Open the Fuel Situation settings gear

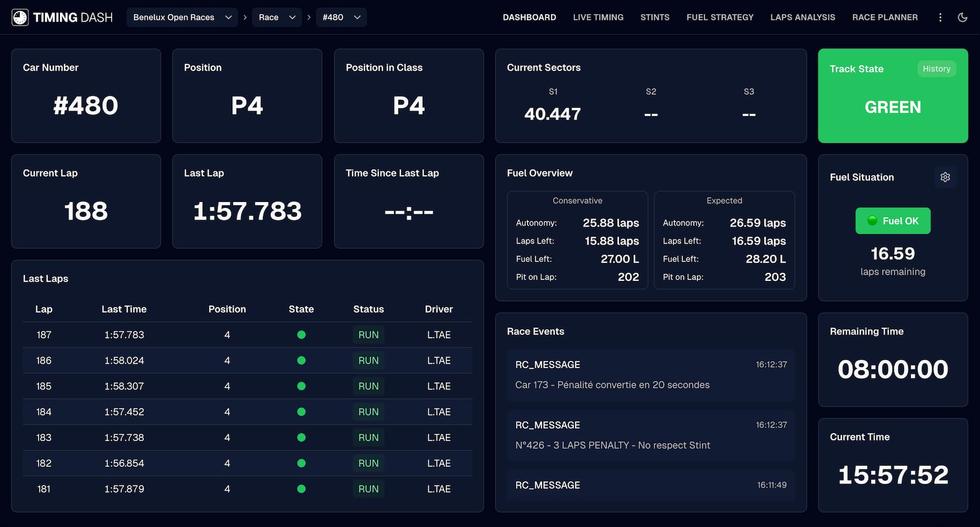(945, 177)
